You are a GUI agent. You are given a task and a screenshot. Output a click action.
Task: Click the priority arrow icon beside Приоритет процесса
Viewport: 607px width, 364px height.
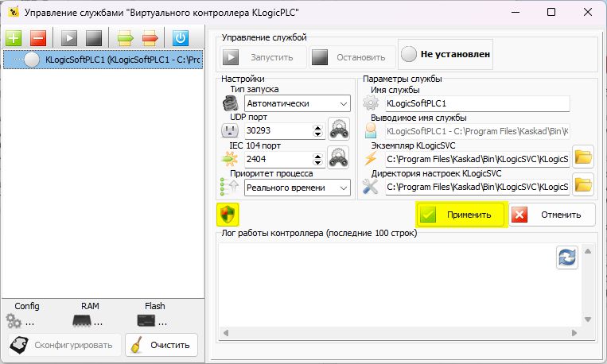tap(230, 187)
